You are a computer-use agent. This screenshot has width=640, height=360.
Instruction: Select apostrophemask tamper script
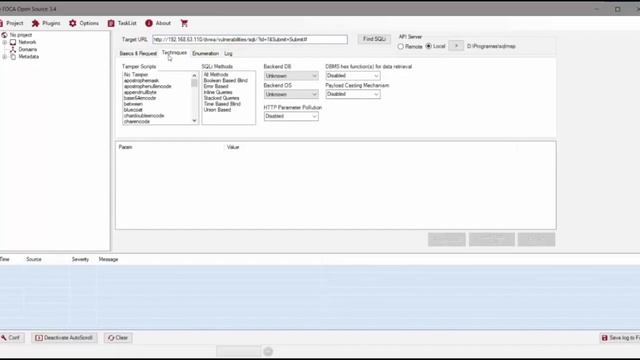(141, 80)
